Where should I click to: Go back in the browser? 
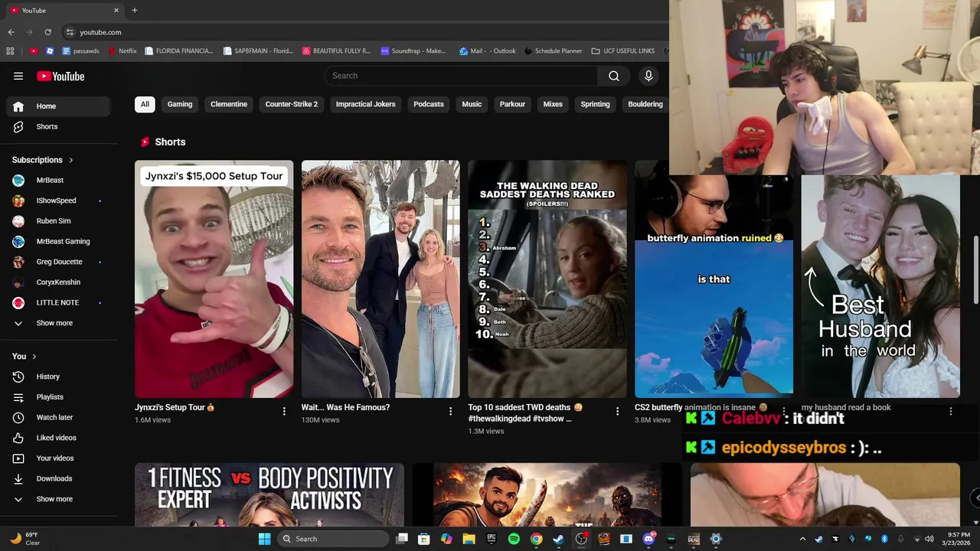click(11, 32)
